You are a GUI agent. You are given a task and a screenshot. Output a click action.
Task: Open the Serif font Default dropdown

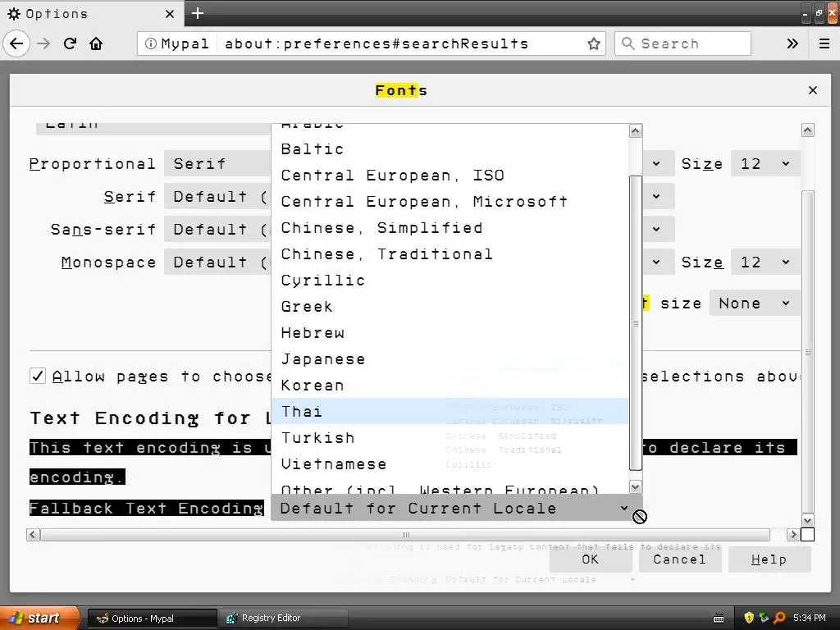click(x=218, y=197)
